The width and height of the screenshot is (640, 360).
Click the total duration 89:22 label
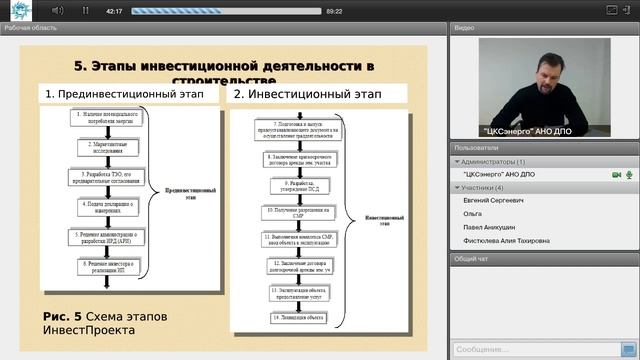pyautogui.click(x=334, y=11)
